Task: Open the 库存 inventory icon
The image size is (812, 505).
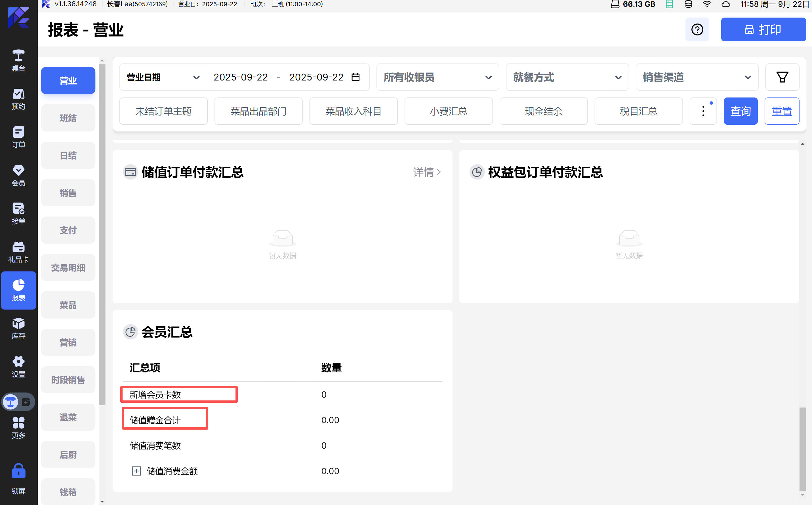Action: 18,328
